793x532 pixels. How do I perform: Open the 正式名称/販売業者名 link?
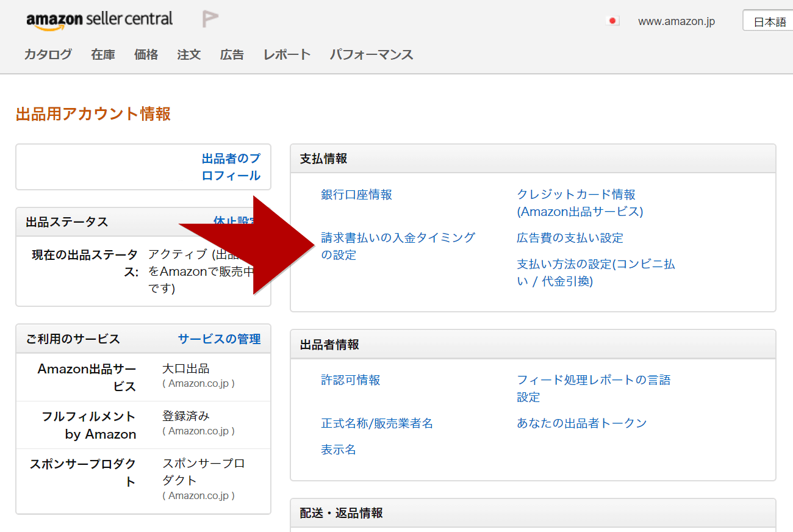[377, 423]
